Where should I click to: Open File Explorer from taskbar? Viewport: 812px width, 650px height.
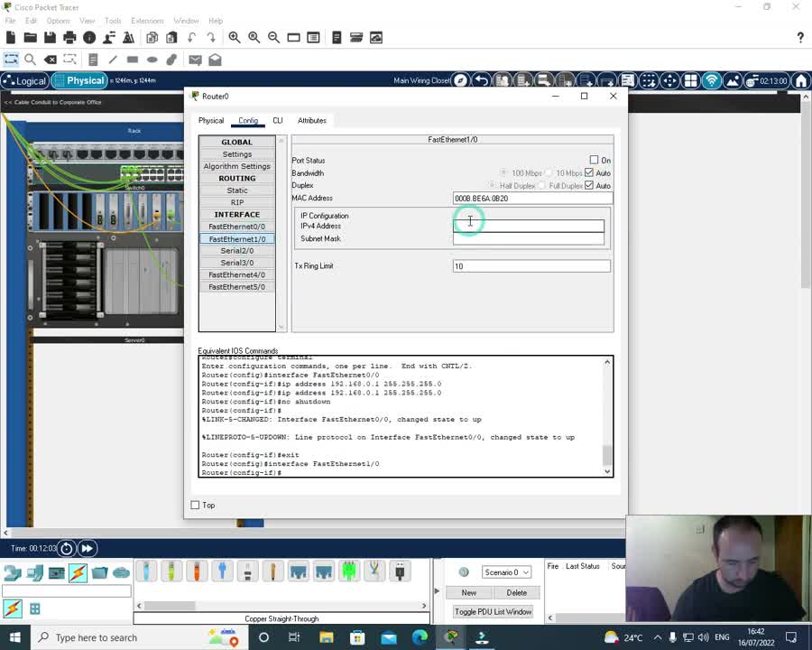pyautogui.click(x=327, y=637)
